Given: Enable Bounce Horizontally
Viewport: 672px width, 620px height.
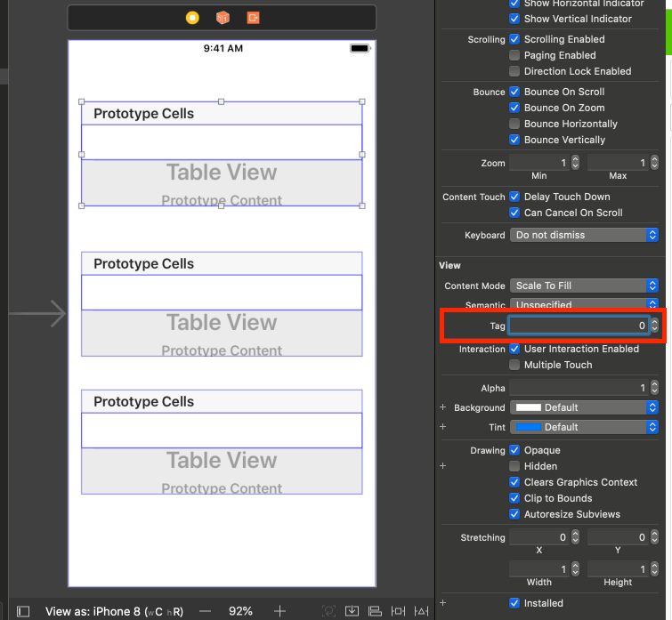Looking at the screenshot, I should click(x=514, y=124).
